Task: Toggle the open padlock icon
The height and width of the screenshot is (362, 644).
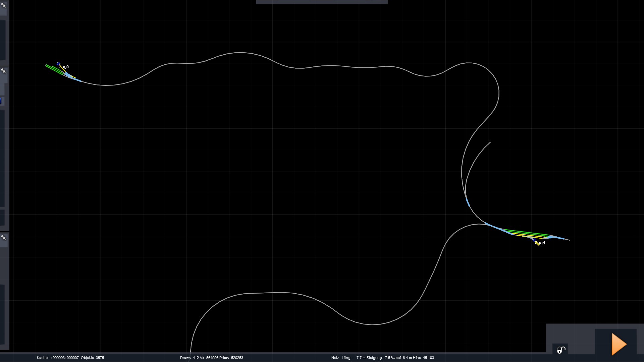Action: click(x=561, y=350)
